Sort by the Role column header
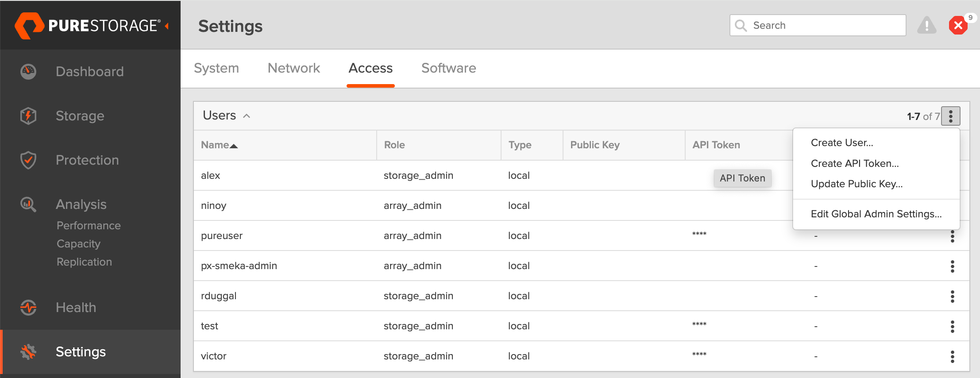This screenshot has width=980, height=378. [x=394, y=145]
